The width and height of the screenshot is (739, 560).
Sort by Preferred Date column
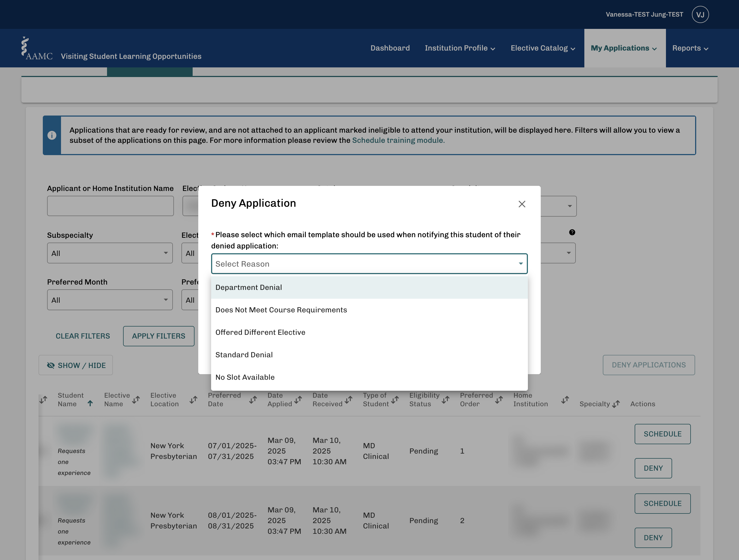pyautogui.click(x=253, y=399)
